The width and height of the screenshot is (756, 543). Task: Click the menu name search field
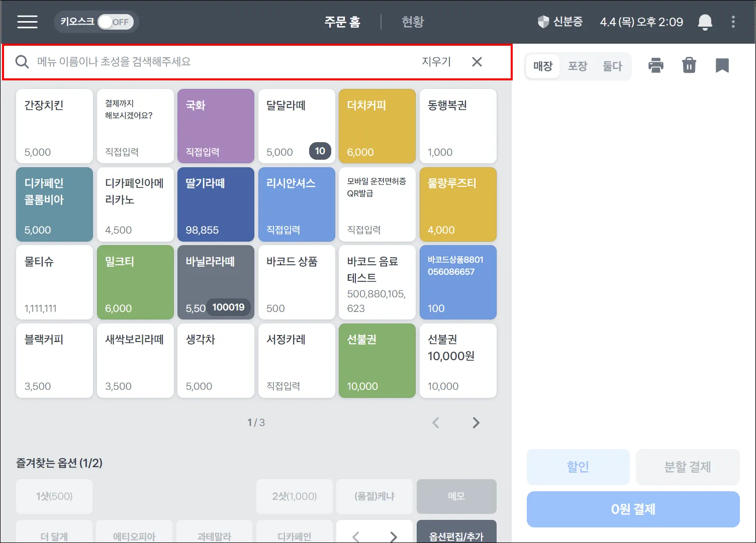pos(221,62)
